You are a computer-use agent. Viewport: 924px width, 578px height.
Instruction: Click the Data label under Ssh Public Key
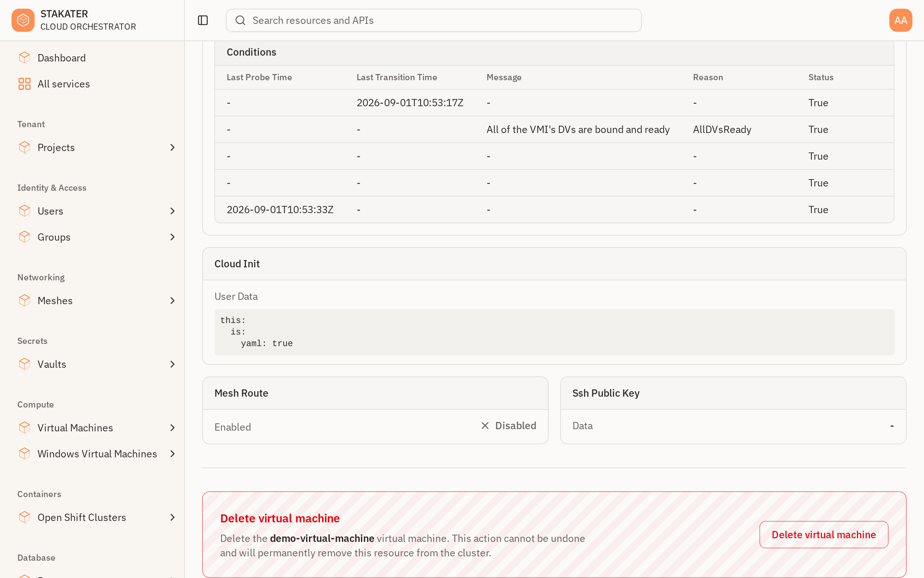click(x=582, y=426)
